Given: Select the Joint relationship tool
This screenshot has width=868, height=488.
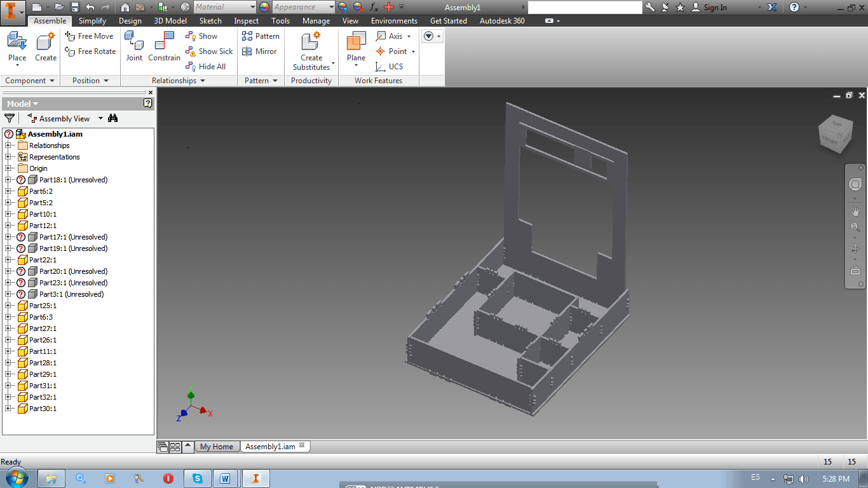Looking at the screenshot, I should 134,48.
